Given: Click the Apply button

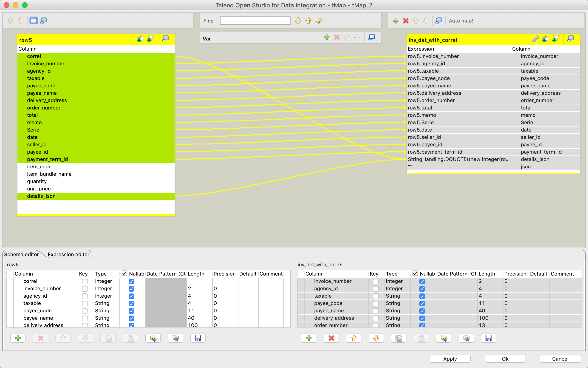Looking at the screenshot, I should 450,359.
